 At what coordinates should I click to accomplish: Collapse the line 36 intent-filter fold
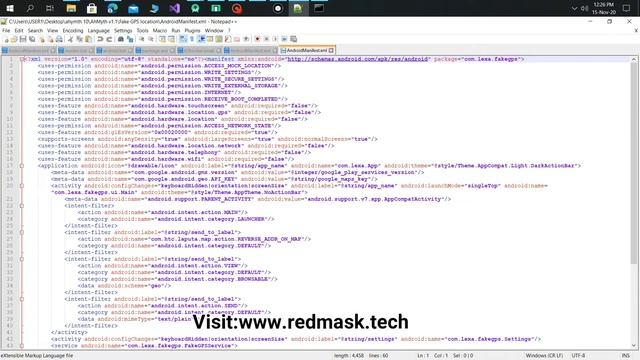(22, 299)
